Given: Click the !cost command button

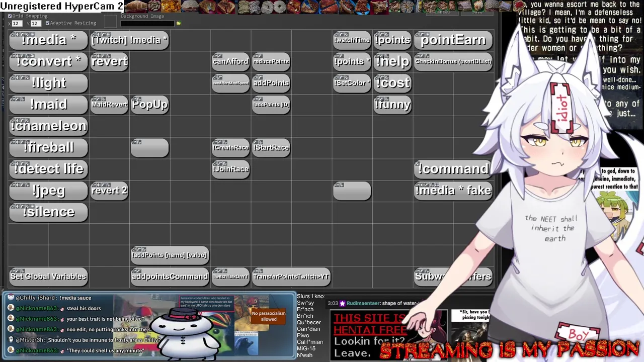Looking at the screenshot, I should pos(392,83).
